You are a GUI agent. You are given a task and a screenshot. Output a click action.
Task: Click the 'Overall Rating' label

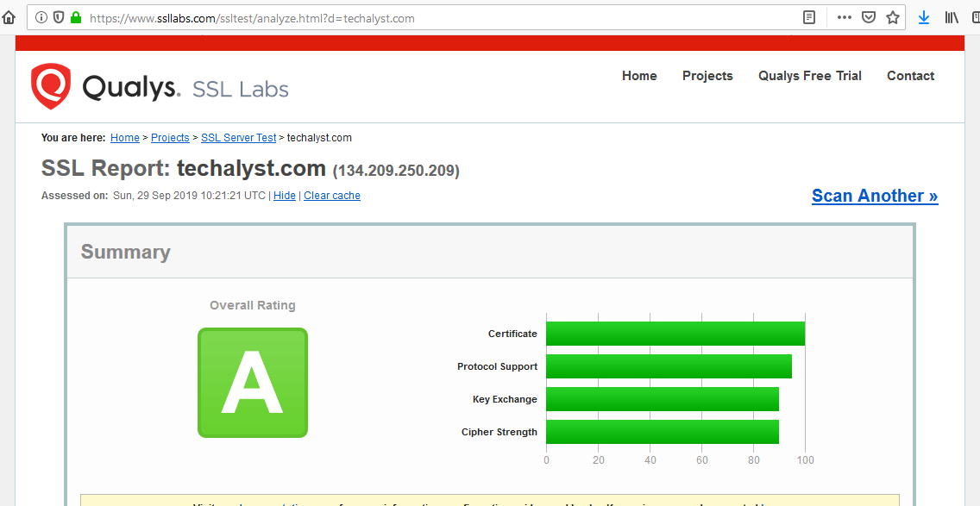[253, 305]
